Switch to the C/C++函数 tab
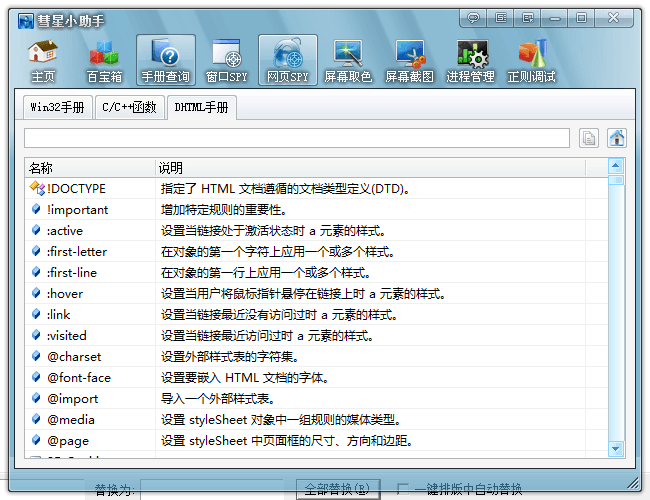 tap(130, 107)
